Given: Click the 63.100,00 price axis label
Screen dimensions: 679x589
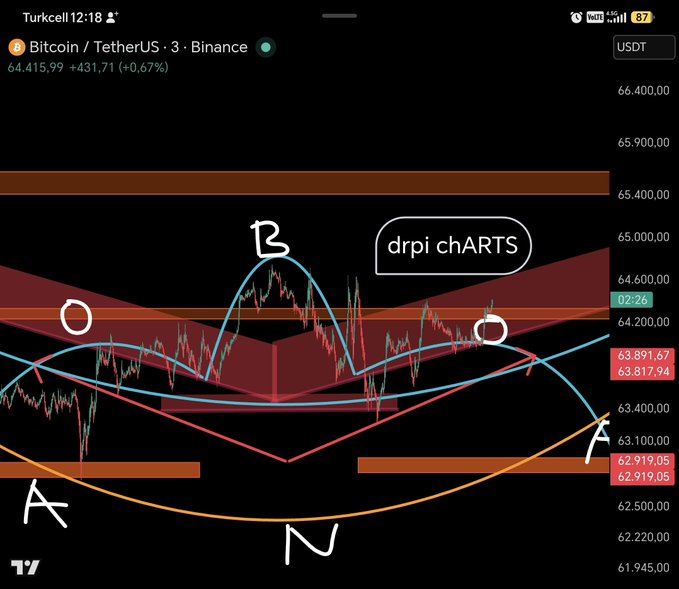Looking at the screenshot, I should (643, 440).
